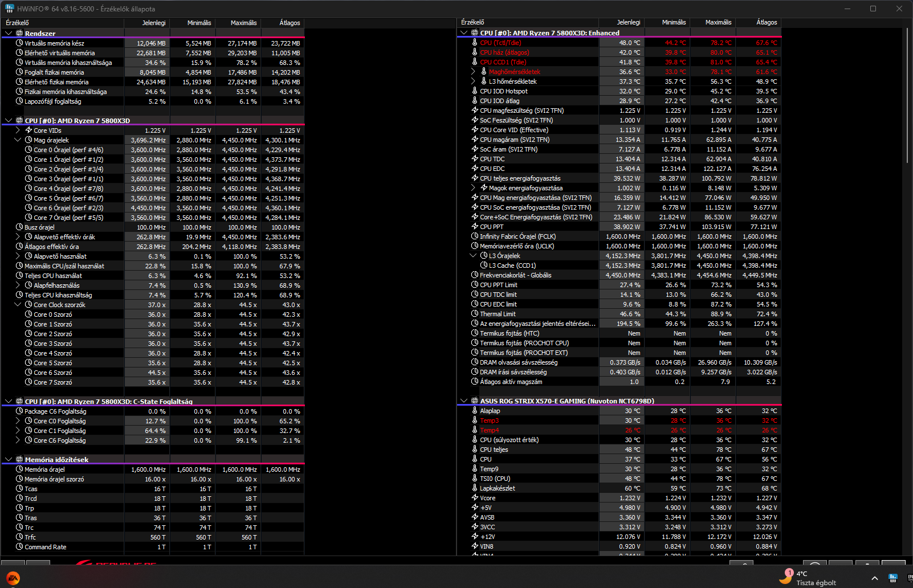
Task: Click the clock icon beside Tcas
Action: pos(19,489)
